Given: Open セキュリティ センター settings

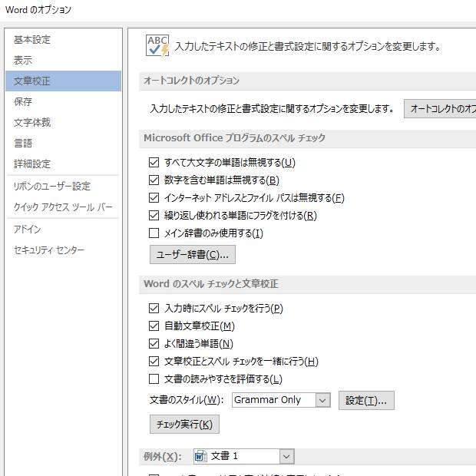Looking at the screenshot, I should point(49,250).
